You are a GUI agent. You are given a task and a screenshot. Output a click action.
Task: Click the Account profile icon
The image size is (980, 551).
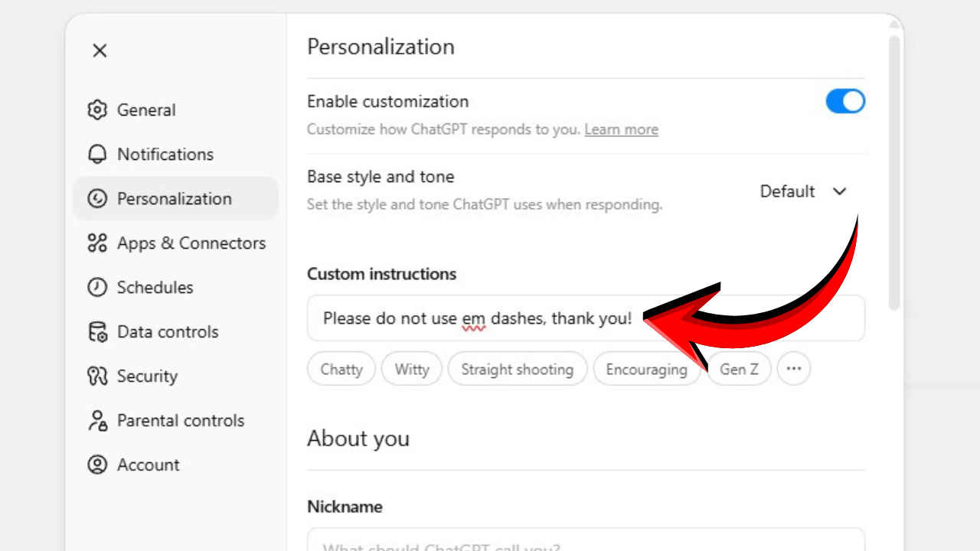click(97, 465)
